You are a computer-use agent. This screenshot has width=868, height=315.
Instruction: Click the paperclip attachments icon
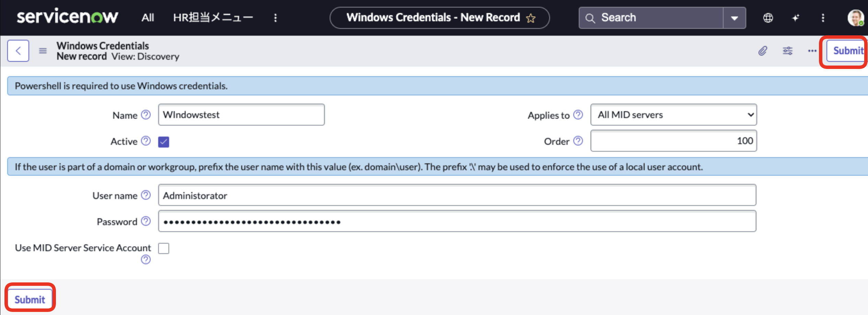762,51
